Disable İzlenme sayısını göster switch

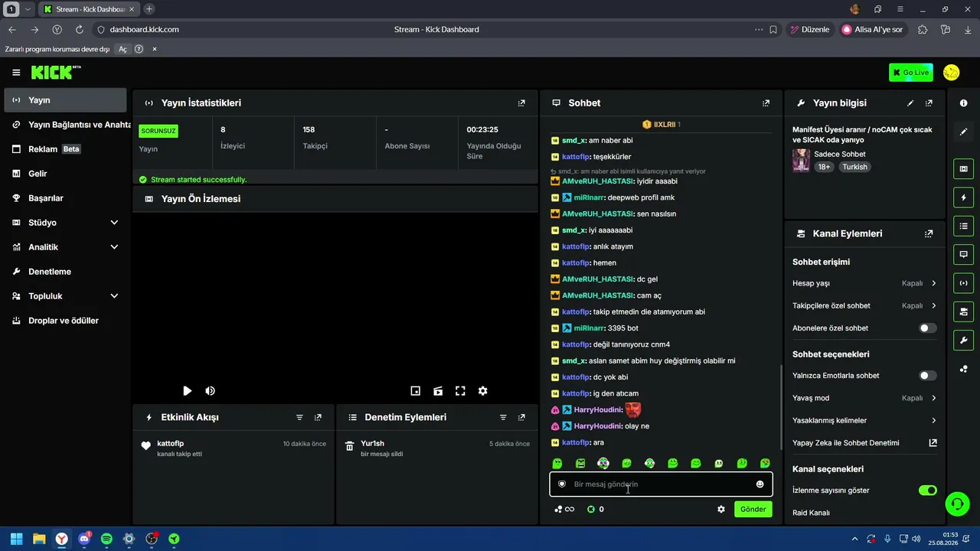click(927, 490)
